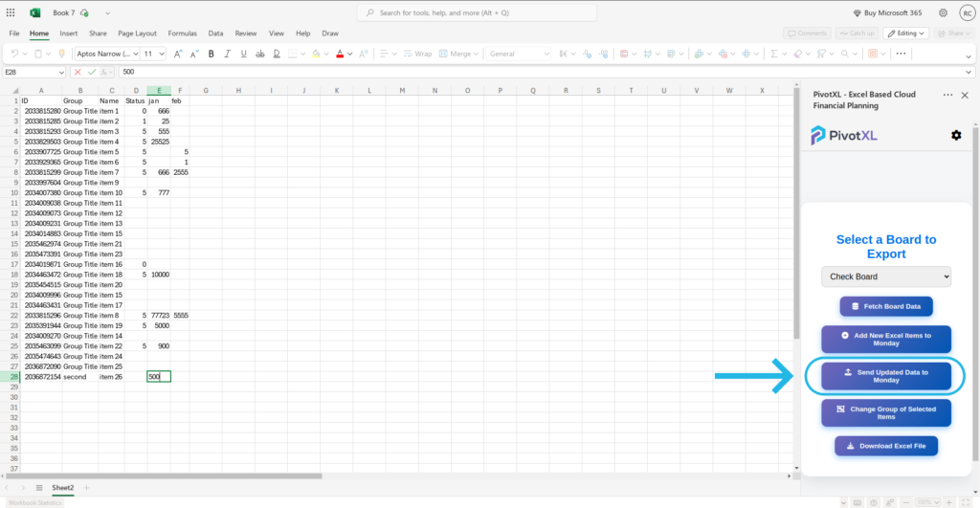Open the font color dropdown arrow
The width and height of the screenshot is (980, 508).
tap(350, 54)
